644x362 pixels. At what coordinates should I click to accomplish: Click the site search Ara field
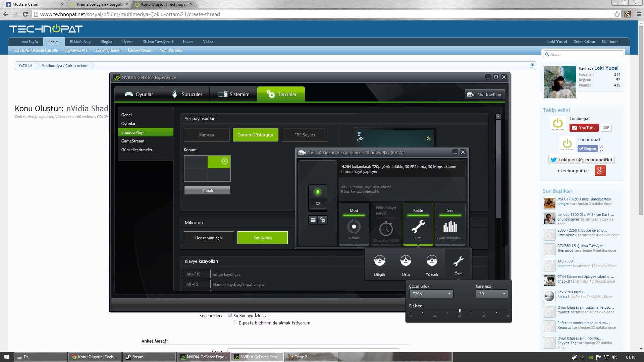tap(583, 54)
